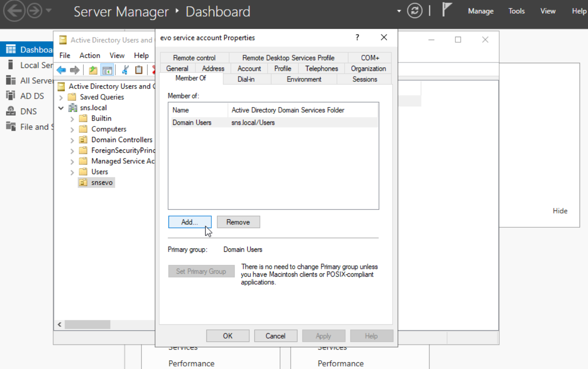Open the View menu in ADUC window
The width and height of the screenshot is (588, 369).
point(117,55)
